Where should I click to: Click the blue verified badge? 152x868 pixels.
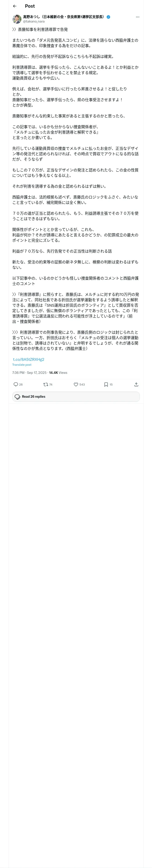tap(109, 17)
